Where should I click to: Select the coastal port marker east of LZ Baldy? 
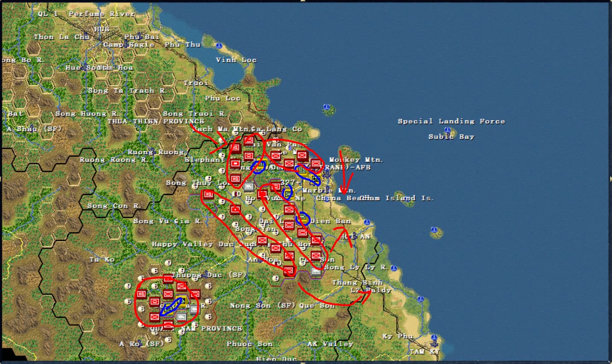coord(422,299)
